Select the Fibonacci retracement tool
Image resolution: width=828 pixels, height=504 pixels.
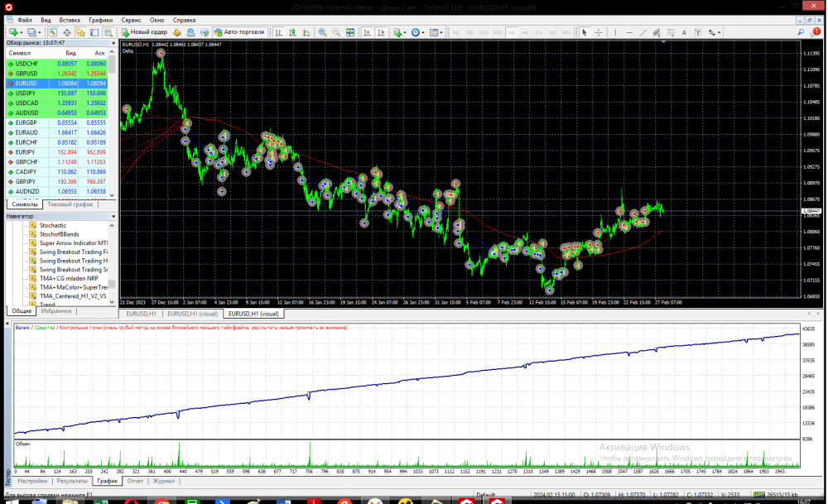[x=670, y=32]
